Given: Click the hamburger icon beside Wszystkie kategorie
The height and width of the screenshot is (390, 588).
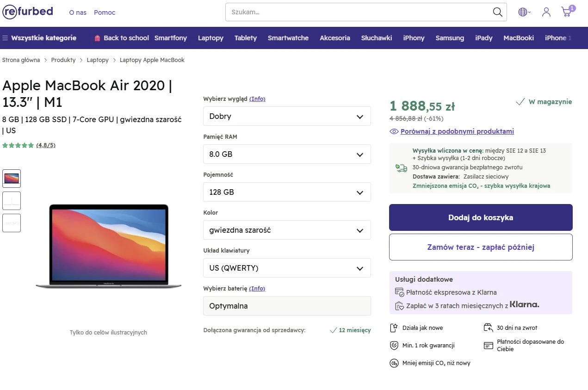Looking at the screenshot, I should [5, 38].
